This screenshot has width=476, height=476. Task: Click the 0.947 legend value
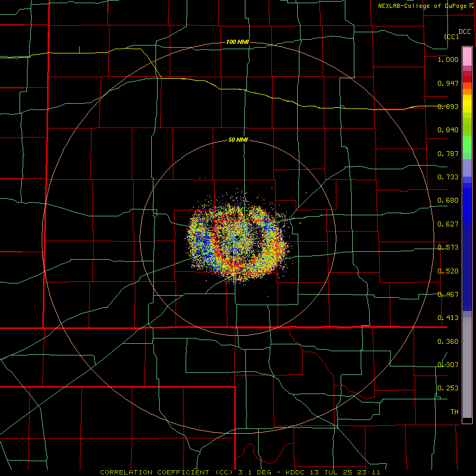[x=448, y=83]
